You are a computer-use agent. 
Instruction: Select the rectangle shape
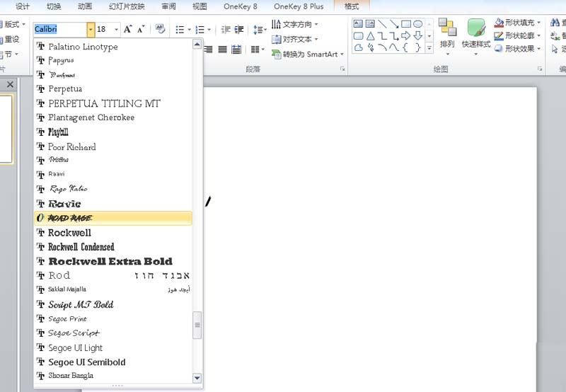406,24
